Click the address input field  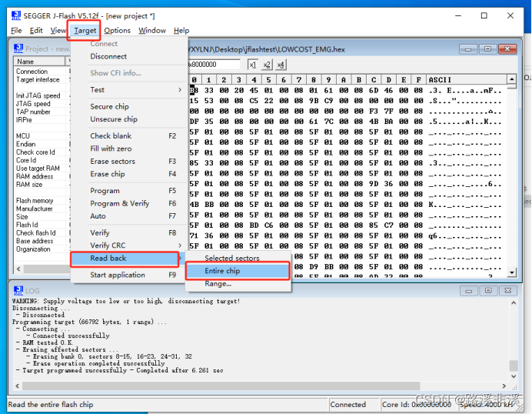point(214,65)
